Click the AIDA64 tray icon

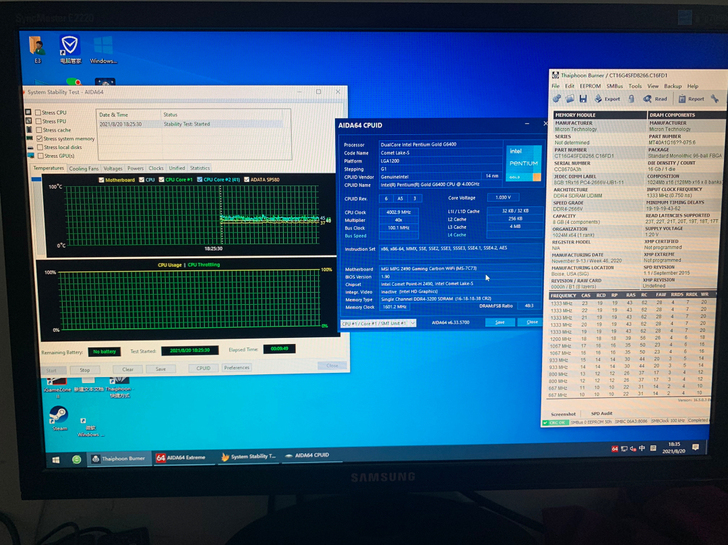(615, 449)
